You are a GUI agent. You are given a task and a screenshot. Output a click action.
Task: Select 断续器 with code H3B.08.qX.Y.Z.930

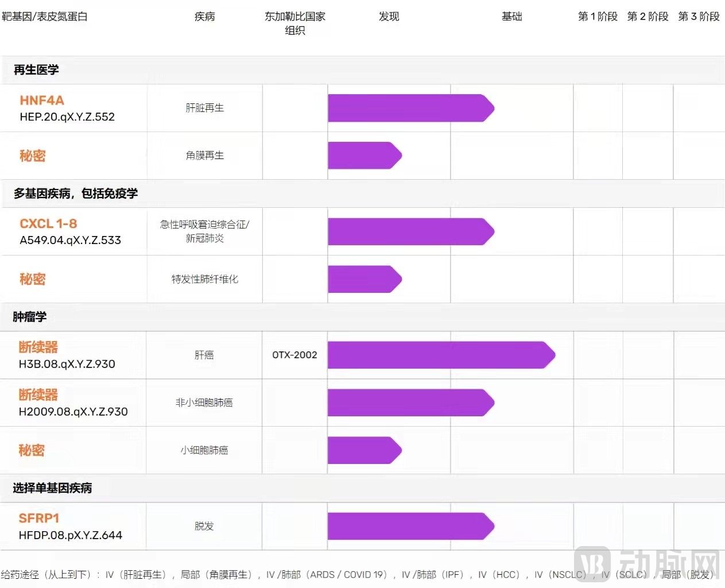click(x=38, y=347)
